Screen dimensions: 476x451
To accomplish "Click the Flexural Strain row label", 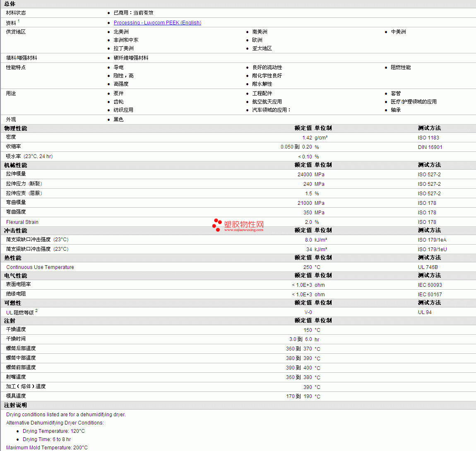I will tap(22, 222).
